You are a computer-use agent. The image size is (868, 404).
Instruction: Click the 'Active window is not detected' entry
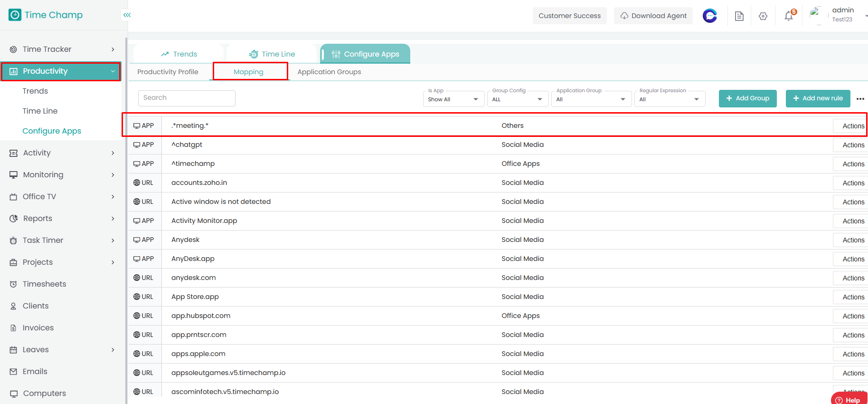[x=221, y=202]
